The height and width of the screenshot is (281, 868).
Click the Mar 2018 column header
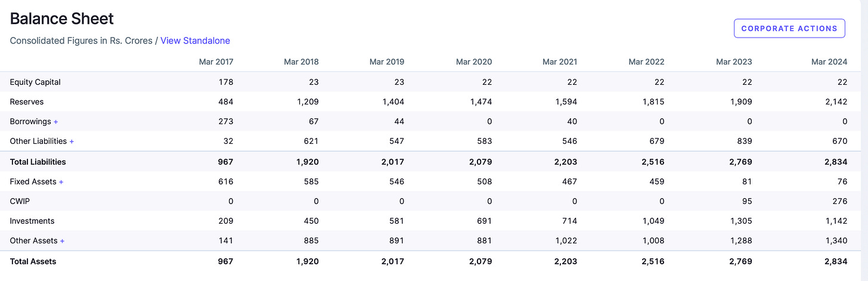tap(302, 61)
